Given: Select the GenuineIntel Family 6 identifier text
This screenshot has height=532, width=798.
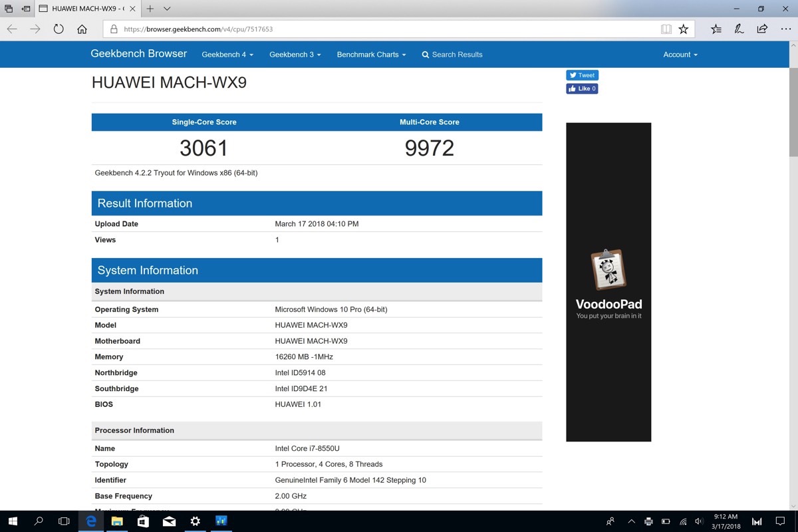Looking at the screenshot, I should coord(350,480).
